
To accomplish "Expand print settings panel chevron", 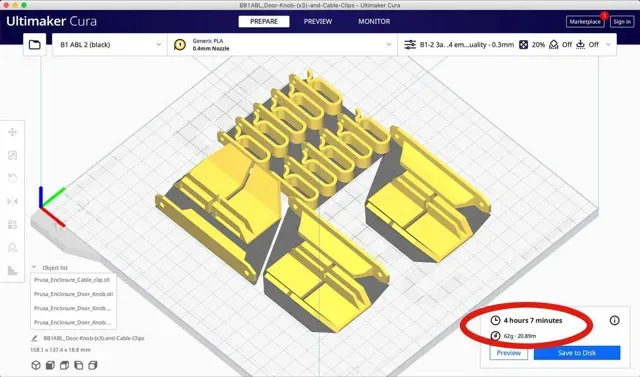I will [x=608, y=44].
